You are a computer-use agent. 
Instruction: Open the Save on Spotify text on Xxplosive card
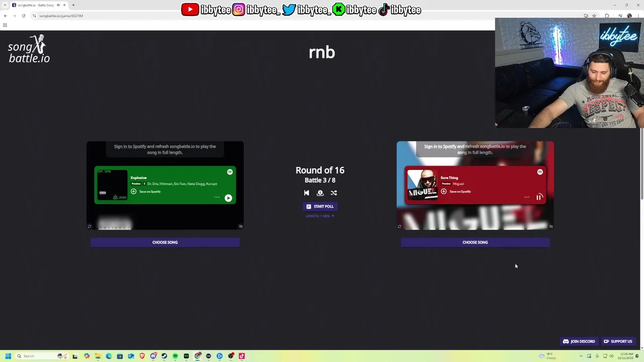point(150,192)
